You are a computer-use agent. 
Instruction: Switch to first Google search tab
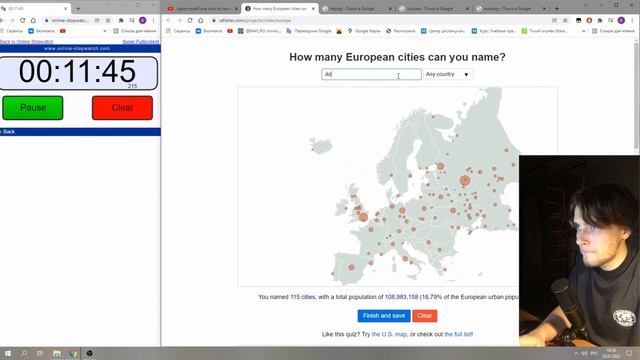[x=356, y=9]
